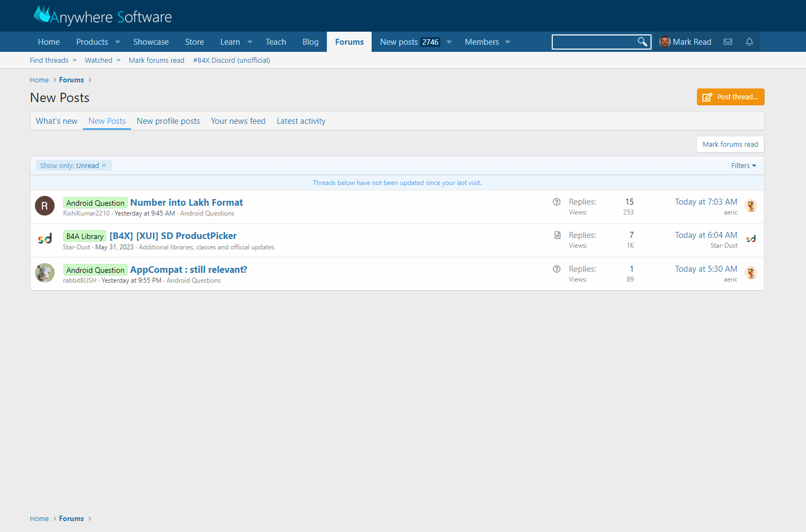
Task: Open Additional libraries, classes and official updates
Action: click(206, 247)
